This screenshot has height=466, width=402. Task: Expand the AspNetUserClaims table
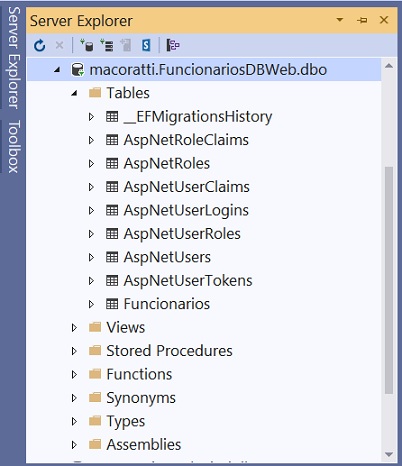click(x=91, y=187)
